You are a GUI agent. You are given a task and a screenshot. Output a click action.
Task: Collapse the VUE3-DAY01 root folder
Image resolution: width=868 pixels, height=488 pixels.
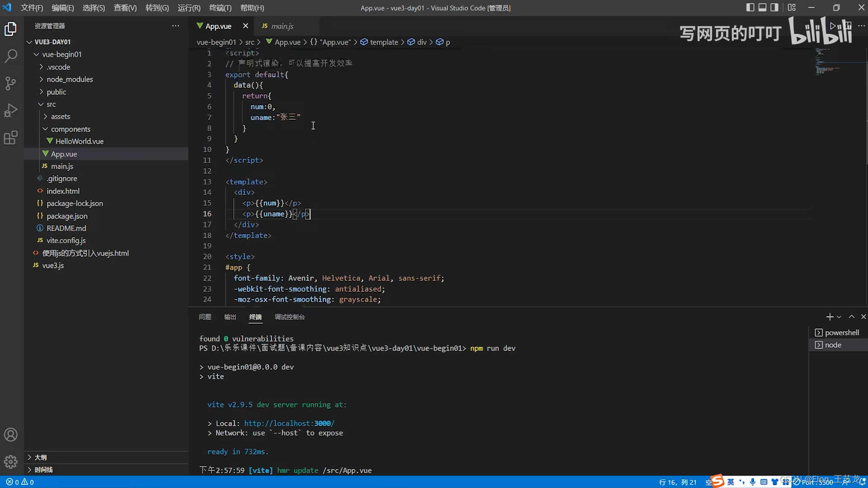pos(52,42)
